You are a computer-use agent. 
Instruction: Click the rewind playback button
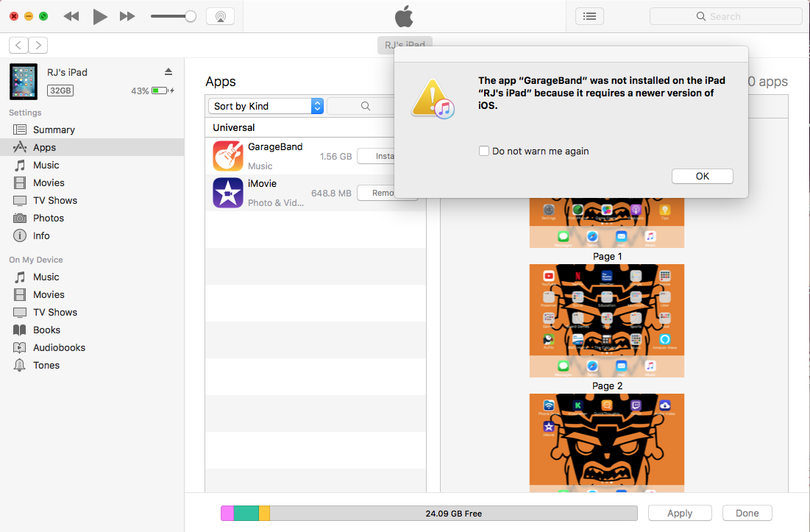pos(71,16)
